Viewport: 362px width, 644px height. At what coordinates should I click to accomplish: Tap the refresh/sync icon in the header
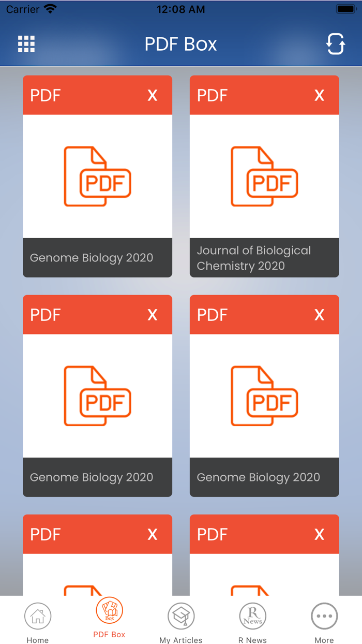coord(336,44)
